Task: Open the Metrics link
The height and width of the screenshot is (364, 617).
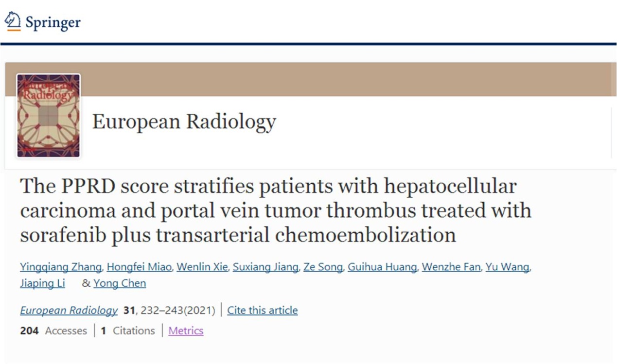Action: [x=186, y=331]
